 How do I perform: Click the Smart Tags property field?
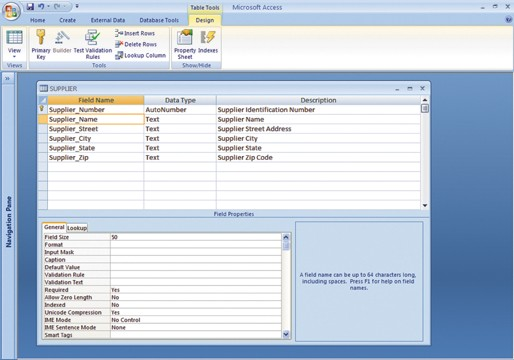[196, 335]
